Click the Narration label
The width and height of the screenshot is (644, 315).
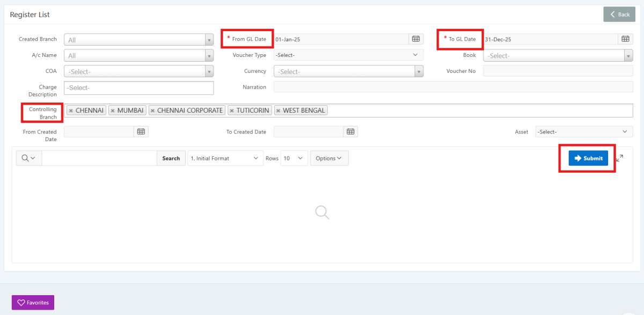tap(254, 86)
